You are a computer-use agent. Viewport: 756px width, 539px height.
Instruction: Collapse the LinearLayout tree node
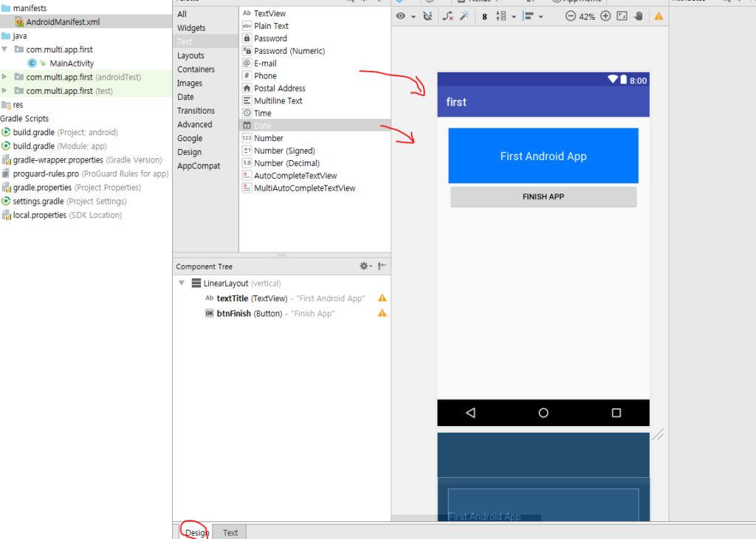(x=182, y=284)
